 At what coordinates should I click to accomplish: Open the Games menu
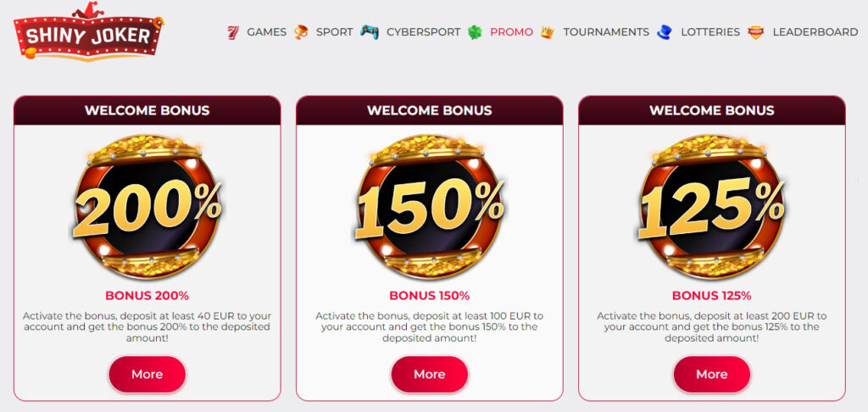pyautogui.click(x=266, y=32)
